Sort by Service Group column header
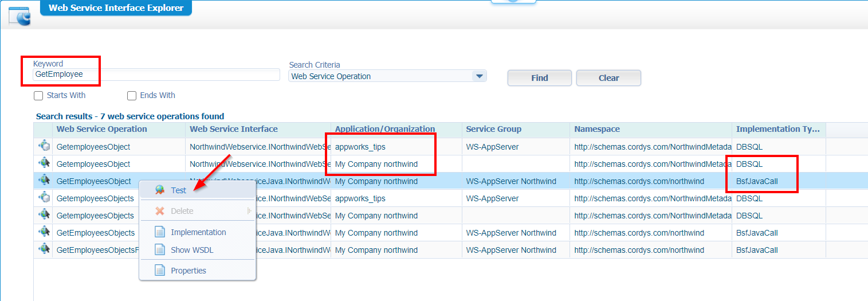Screen dimensions: 868x301 [493, 130]
